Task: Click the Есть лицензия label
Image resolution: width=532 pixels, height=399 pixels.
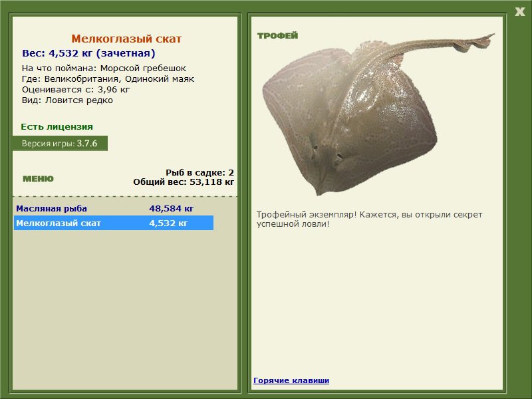Action: tap(57, 126)
